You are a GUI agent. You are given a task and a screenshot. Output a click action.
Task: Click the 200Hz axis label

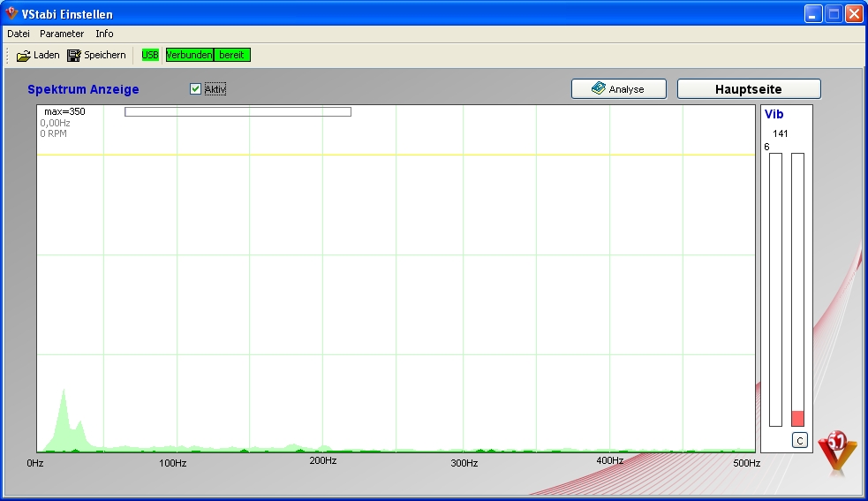pos(322,460)
